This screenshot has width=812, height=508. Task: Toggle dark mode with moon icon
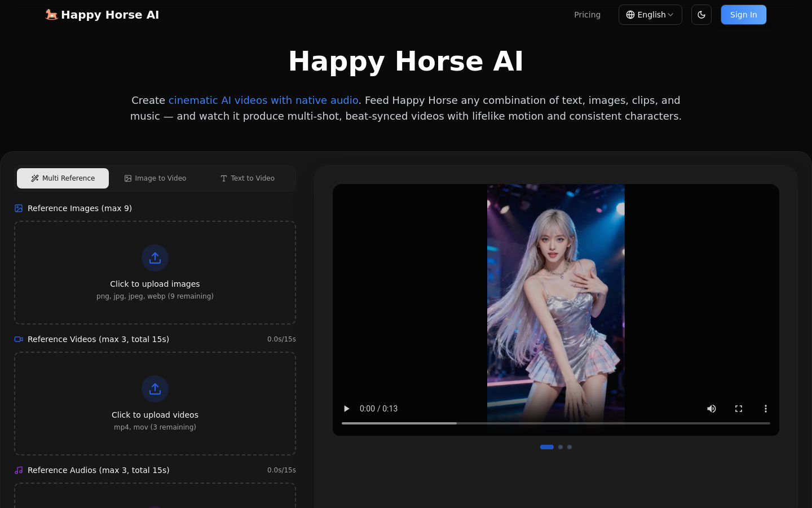click(x=701, y=15)
